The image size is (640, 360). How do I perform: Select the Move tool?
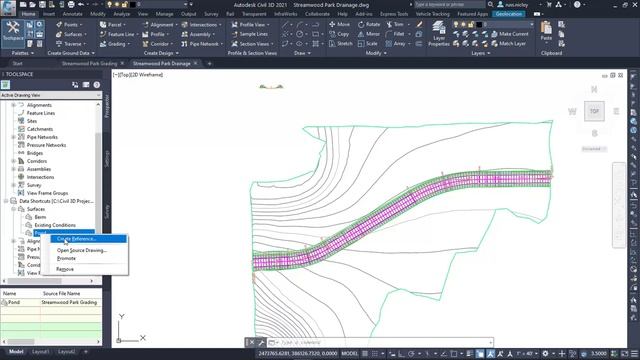339,24
